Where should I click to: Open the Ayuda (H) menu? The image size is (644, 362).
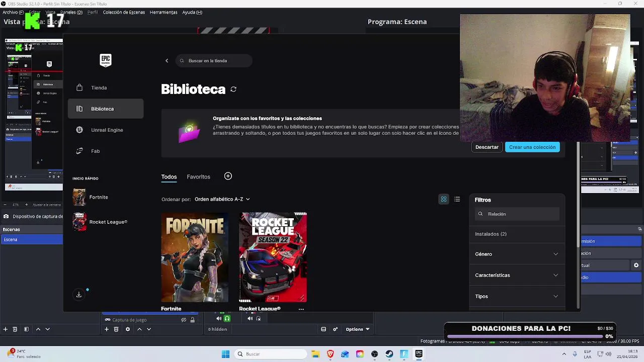pos(192,12)
